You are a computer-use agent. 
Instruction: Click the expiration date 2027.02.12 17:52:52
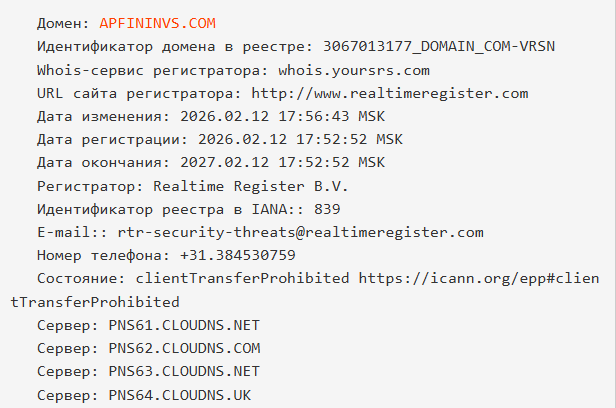click(x=263, y=162)
